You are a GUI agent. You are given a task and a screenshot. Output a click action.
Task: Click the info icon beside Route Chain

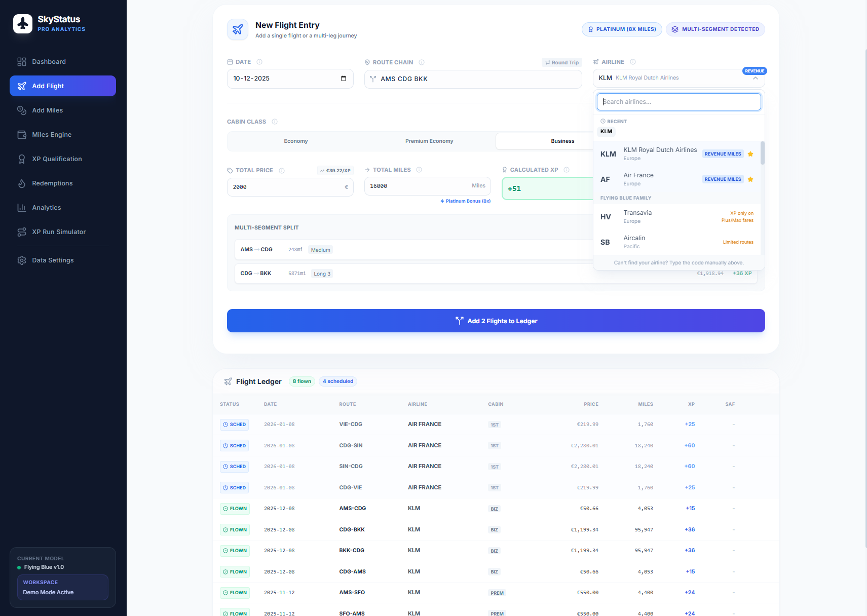(422, 62)
